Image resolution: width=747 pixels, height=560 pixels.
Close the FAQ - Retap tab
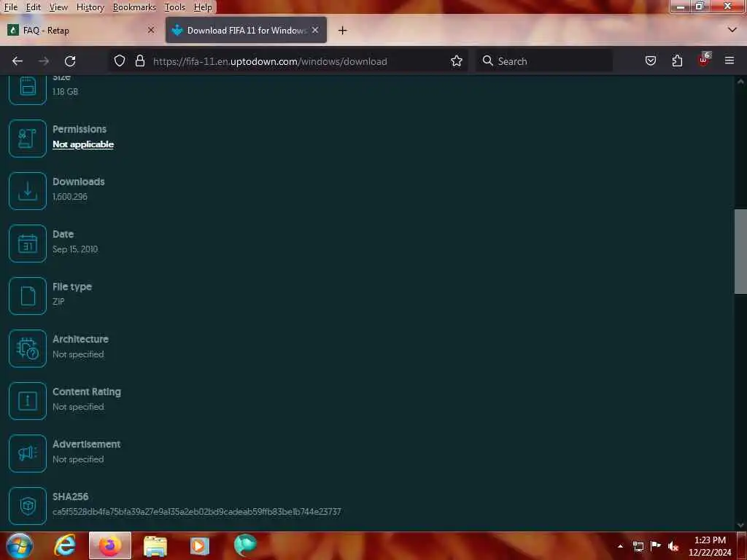pyautogui.click(x=151, y=30)
